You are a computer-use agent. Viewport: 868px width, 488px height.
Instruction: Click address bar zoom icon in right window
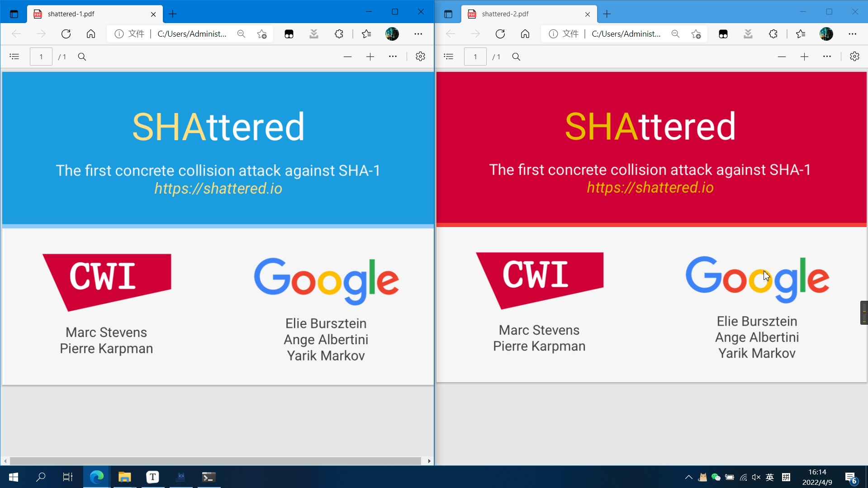[675, 34]
